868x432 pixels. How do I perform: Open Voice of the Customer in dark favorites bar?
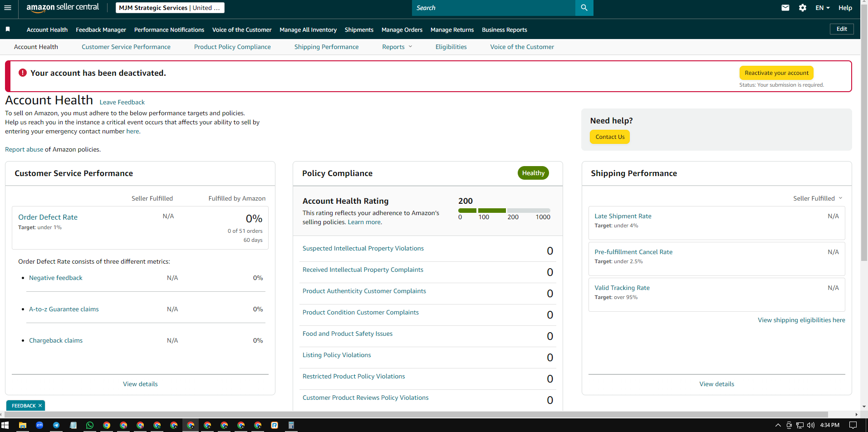[x=242, y=29]
